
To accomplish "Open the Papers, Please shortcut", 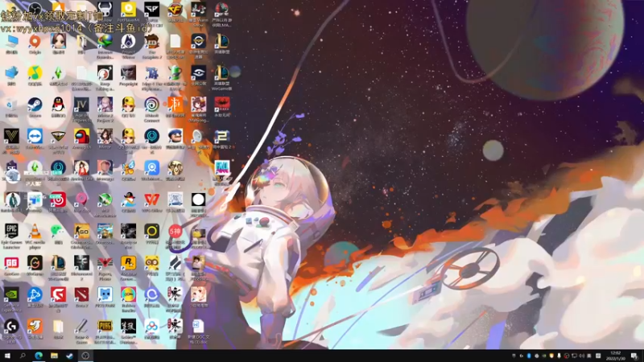I will [105, 263].
